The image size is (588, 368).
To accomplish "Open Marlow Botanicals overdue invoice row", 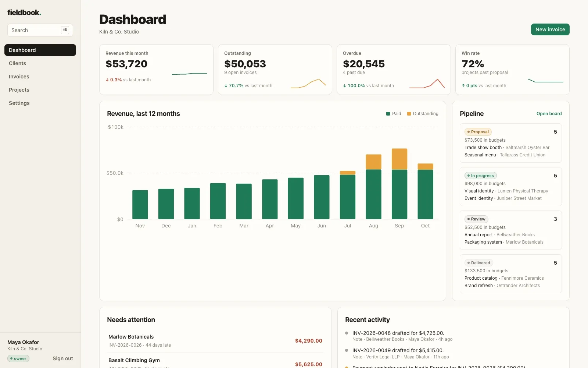I will 215,341.
